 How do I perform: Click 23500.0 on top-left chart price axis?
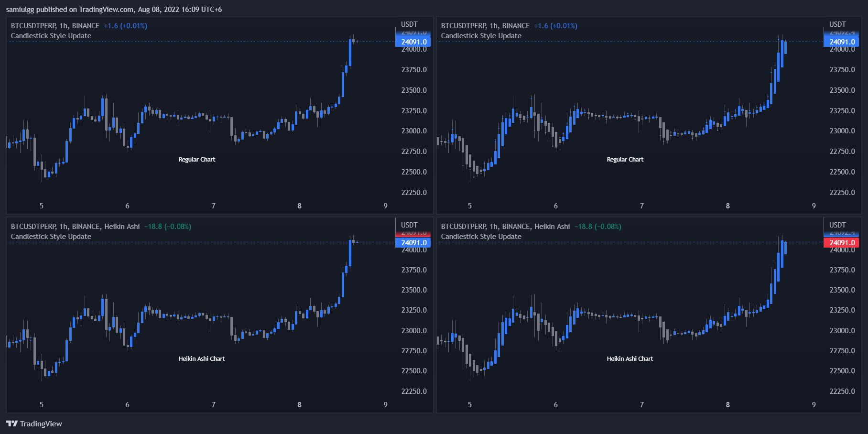(414, 90)
